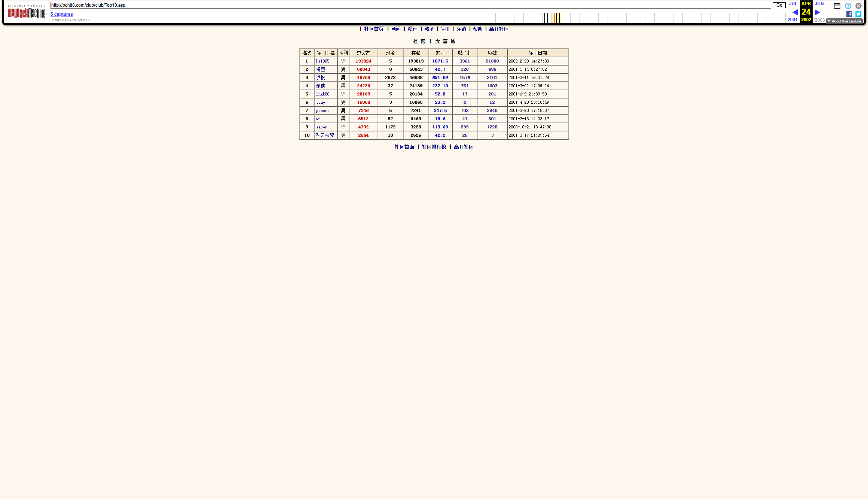
Task: Click 离开社区 in top navigation
Action: (499, 29)
